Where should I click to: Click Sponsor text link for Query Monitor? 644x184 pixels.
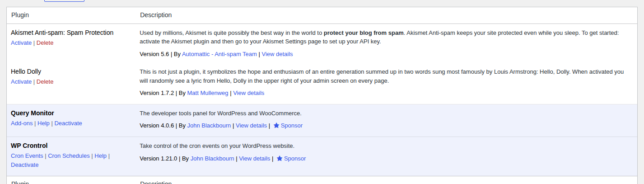292,126
